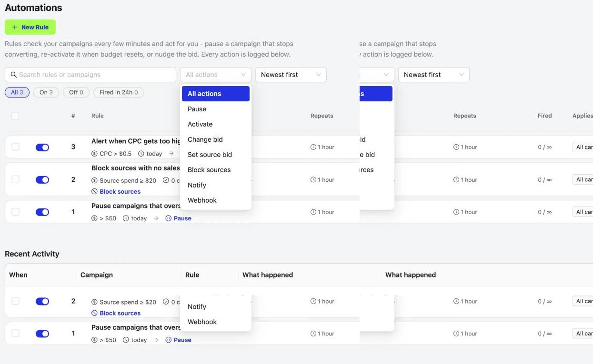Select the Fired in 24h filter chip
The height and width of the screenshot is (364, 593).
tap(119, 92)
